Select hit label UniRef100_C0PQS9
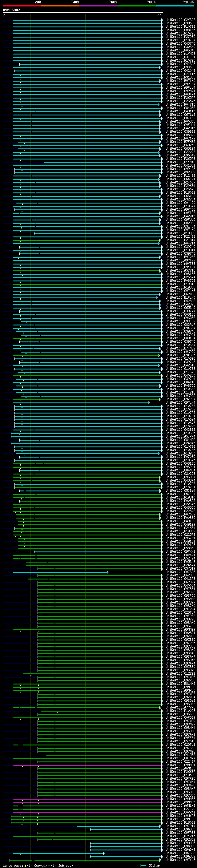The width and height of the screenshot is (197, 868). (180, 718)
